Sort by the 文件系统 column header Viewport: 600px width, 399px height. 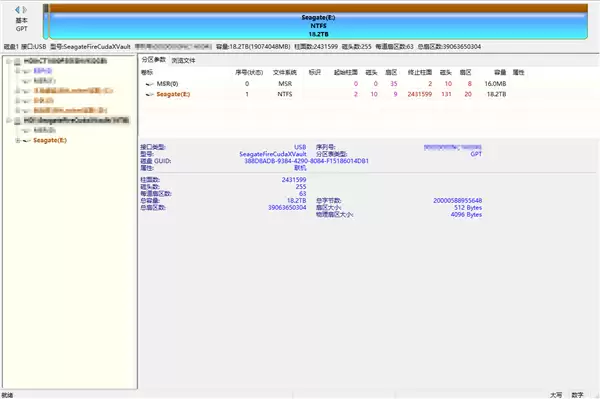(x=285, y=72)
